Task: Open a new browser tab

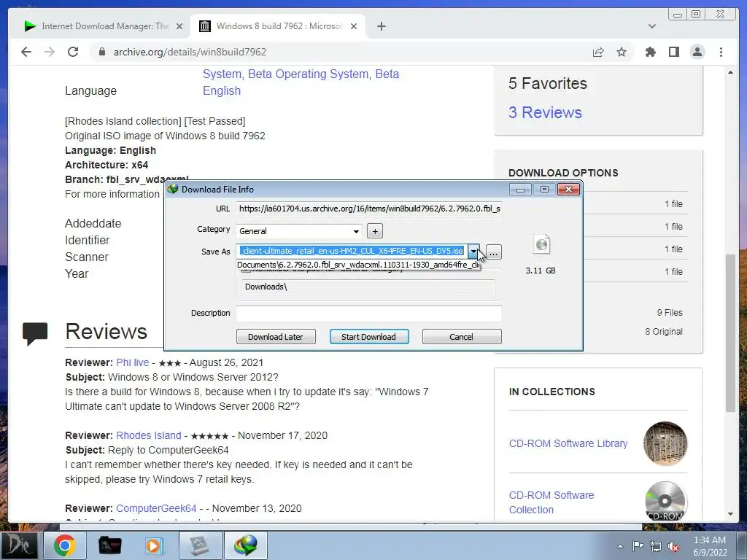Action: coord(381,26)
